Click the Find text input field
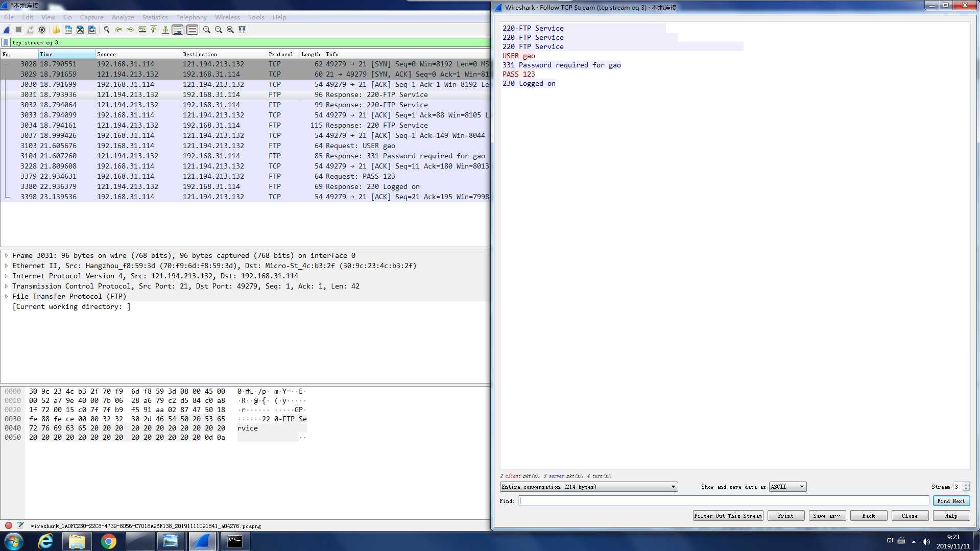 coord(724,501)
